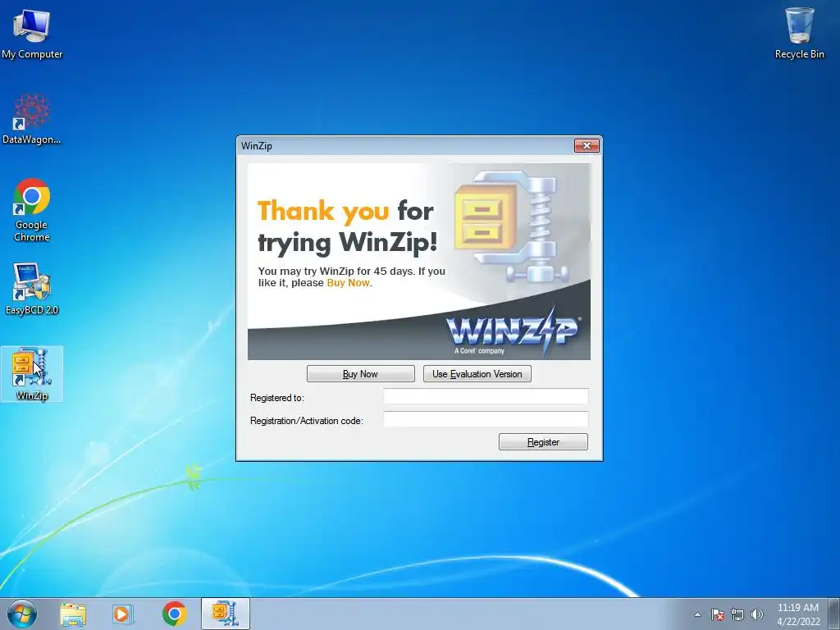Open the volume speaker tray icon

click(757, 614)
